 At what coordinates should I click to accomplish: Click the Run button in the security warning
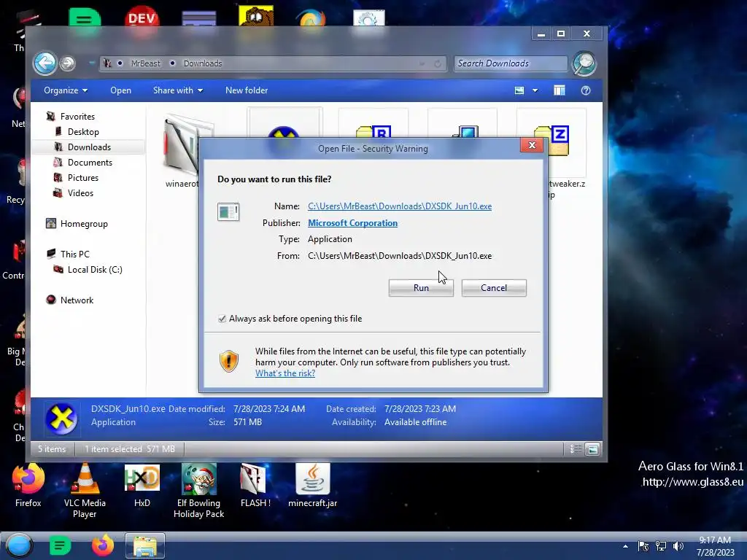[421, 287]
